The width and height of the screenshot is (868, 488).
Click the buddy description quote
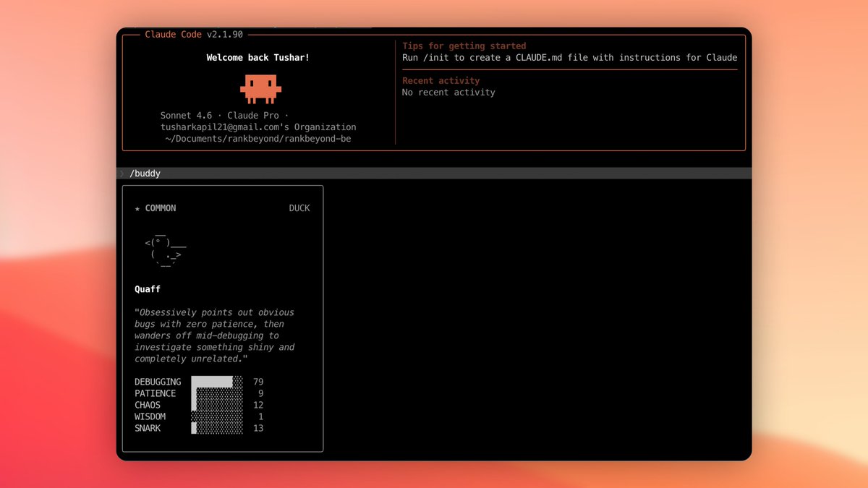tap(215, 335)
